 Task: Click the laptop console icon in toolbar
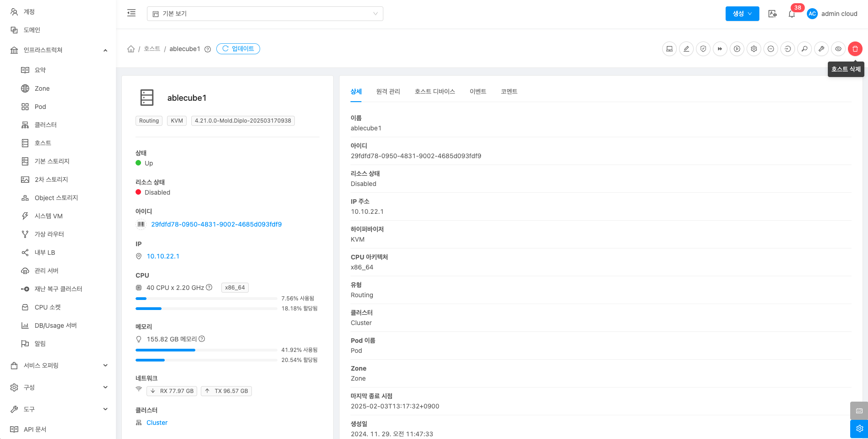click(669, 49)
